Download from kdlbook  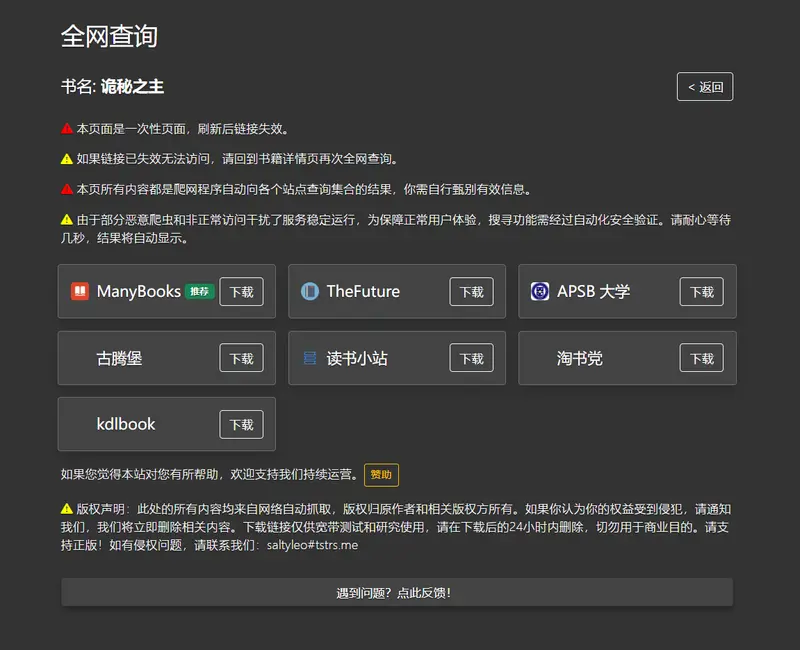coord(241,424)
